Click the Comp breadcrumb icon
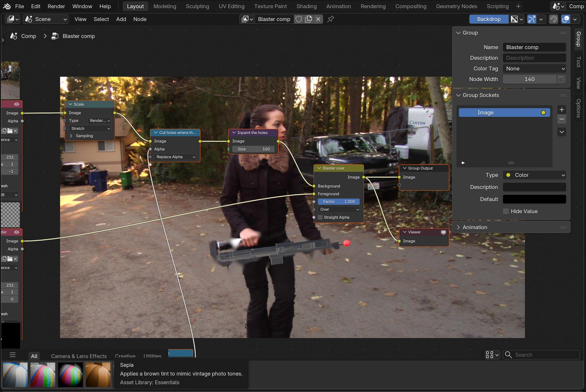This screenshot has width=586, height=392. click(x=14, y=36)
